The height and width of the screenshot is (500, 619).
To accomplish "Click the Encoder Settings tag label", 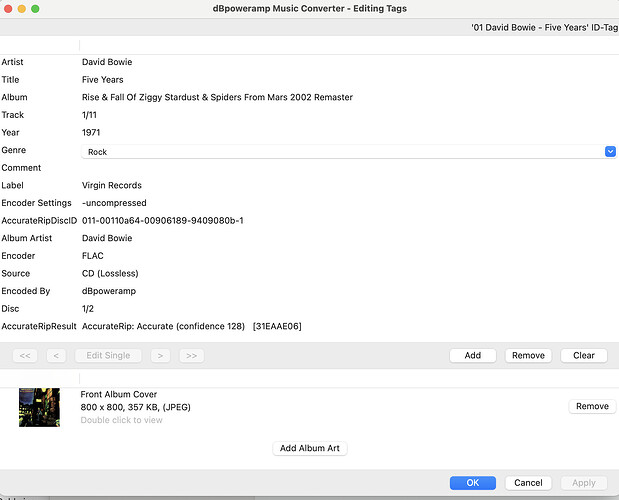I will (36, 203).
